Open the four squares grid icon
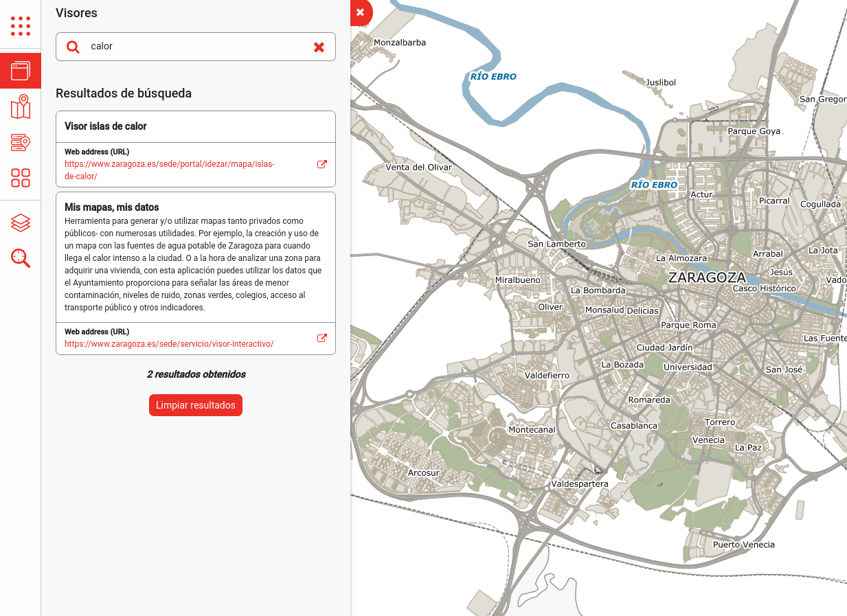This screenshot has height=616, width=847. point(21,178)
